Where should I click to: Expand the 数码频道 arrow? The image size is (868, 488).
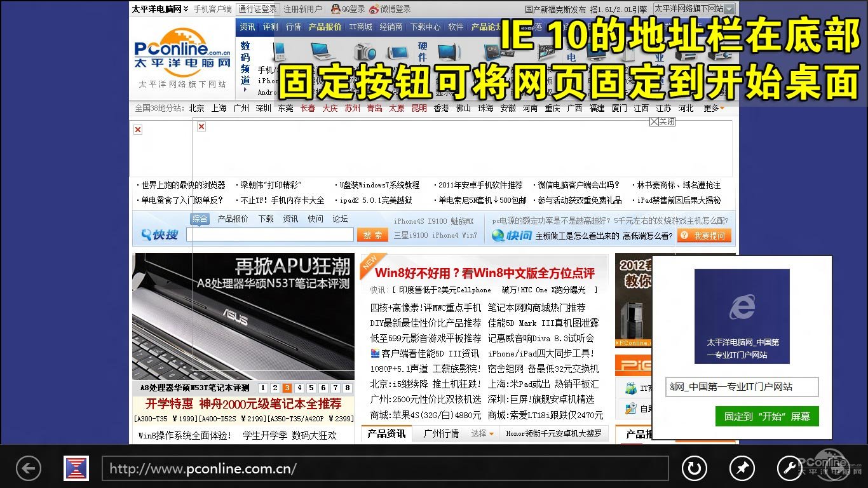[245, 90]
